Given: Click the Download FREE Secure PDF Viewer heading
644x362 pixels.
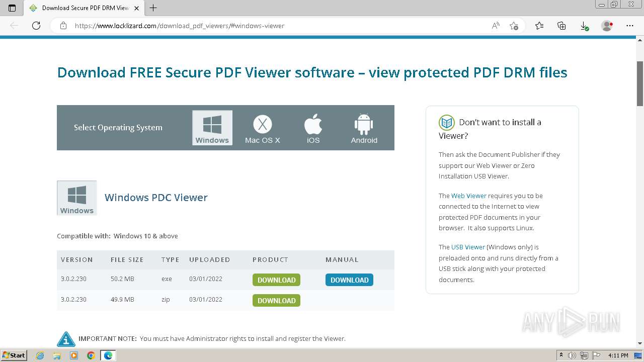Looking at the screenshot, I should click(312, 72).
